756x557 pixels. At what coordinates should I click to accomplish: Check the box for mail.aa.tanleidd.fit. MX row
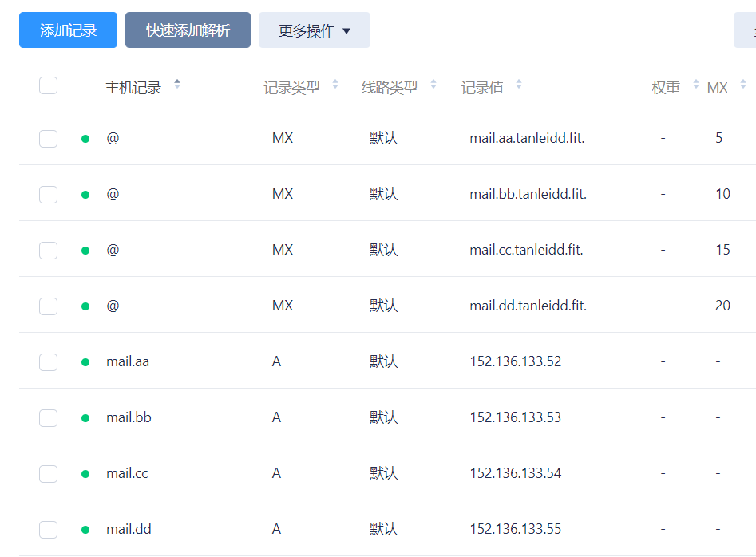point(48,139)
